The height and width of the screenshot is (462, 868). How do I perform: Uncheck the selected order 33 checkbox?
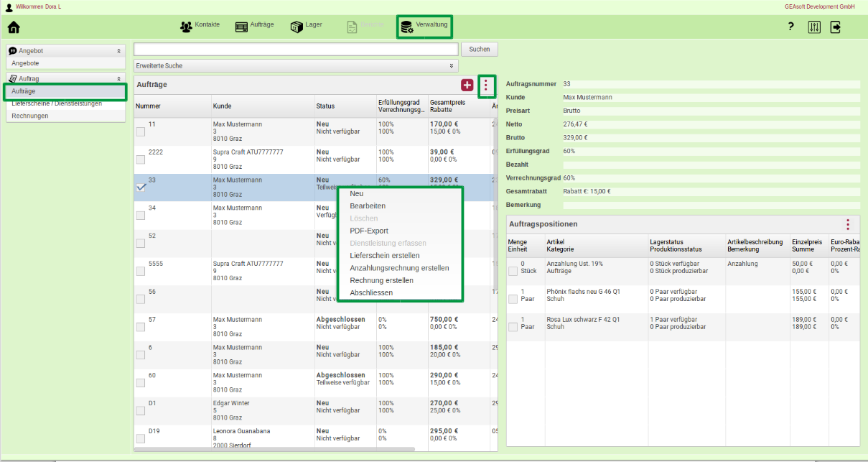pos(141,188)
